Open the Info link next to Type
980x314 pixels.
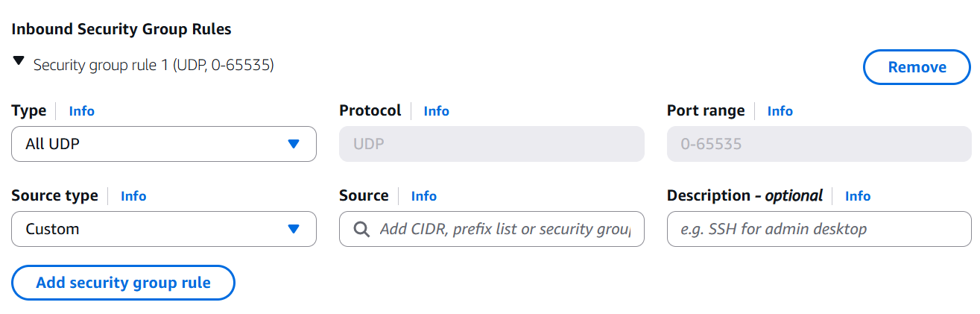(82, 111)
